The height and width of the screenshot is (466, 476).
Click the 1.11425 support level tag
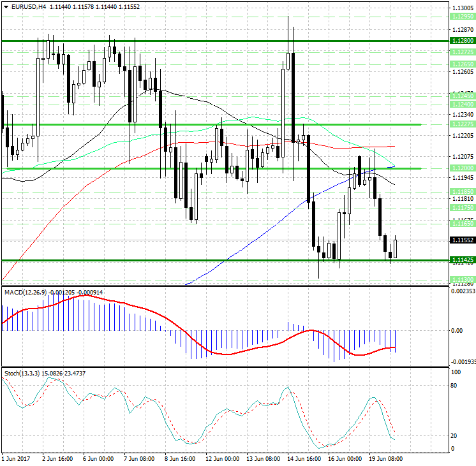(x=463, y=260)
